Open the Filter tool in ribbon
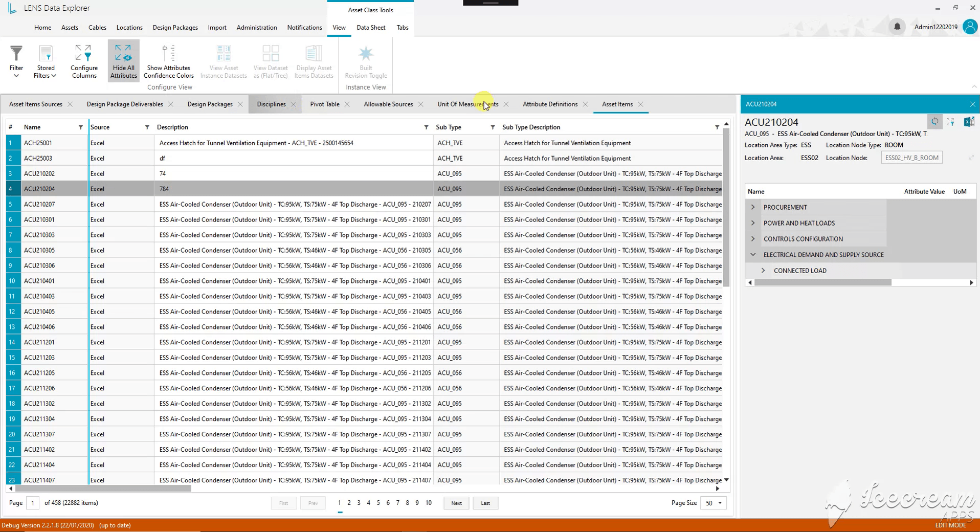 point(16,61)
